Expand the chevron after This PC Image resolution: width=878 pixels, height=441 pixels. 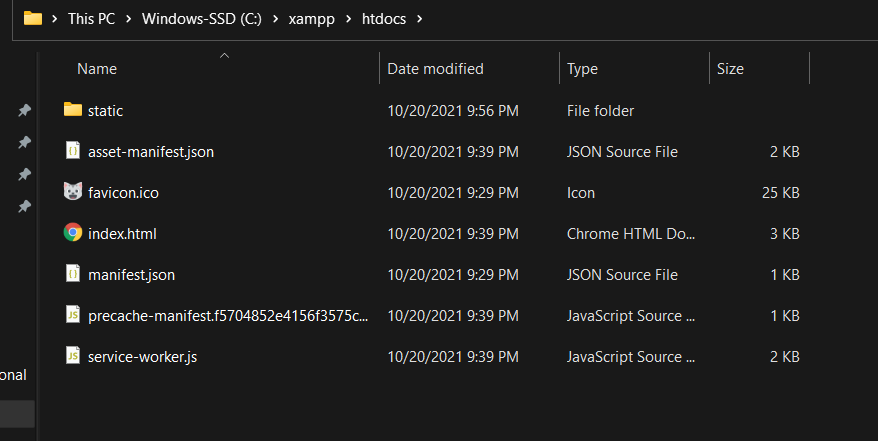point(128,19)
